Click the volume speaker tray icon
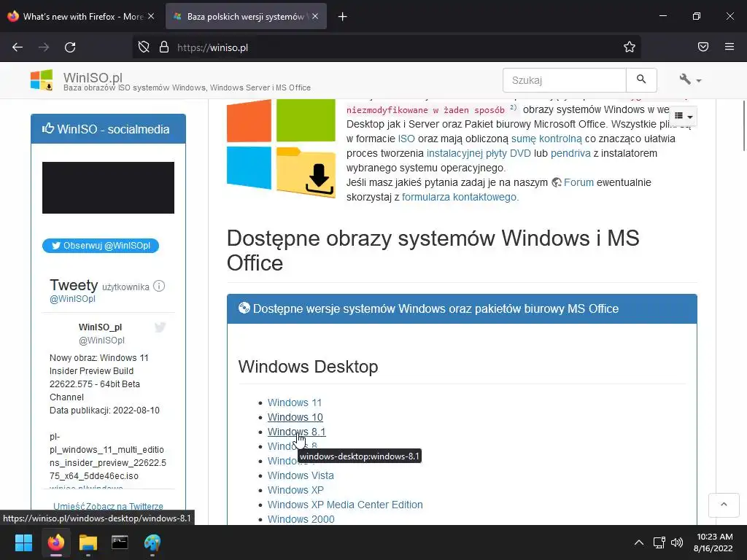 (x=676, y=542)
